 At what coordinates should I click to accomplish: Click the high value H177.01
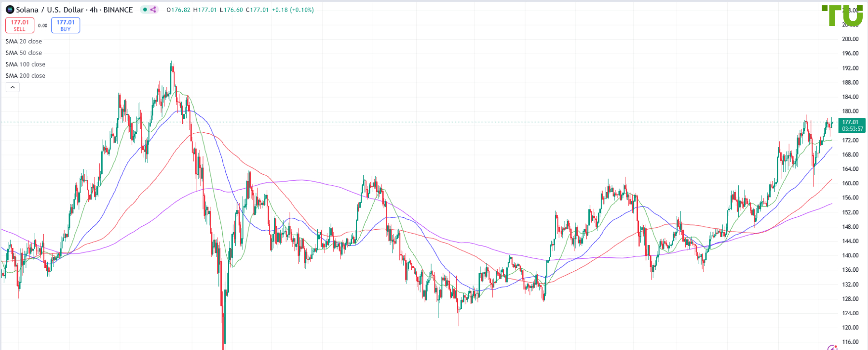click(205, 10)
